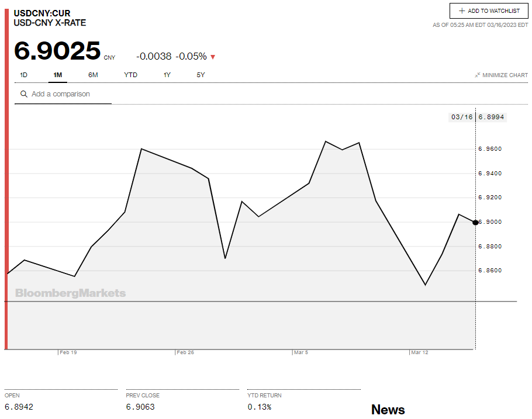Select the 1D time range
This screenshot has width=532, height=419.
click(x=24, y=75)
